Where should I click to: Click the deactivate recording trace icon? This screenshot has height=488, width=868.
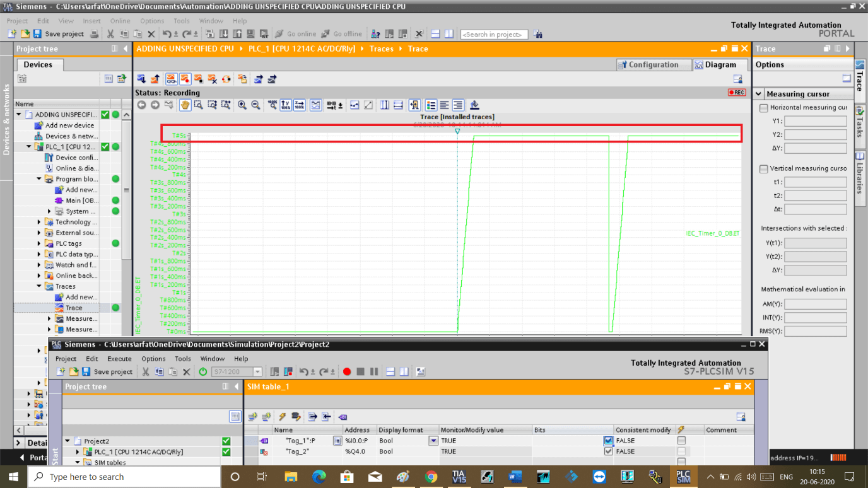coord(198,79)
